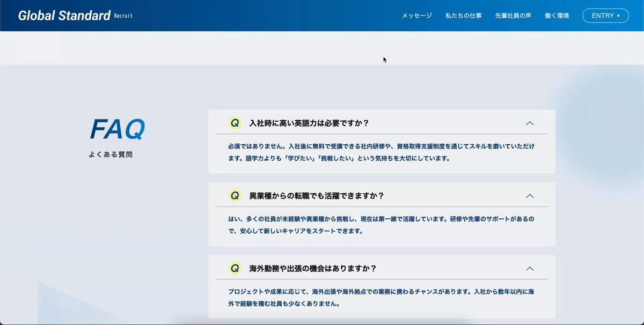The image size is (644, 325).
Task: Open the 働く環境 page link
Action: point(557,16)
